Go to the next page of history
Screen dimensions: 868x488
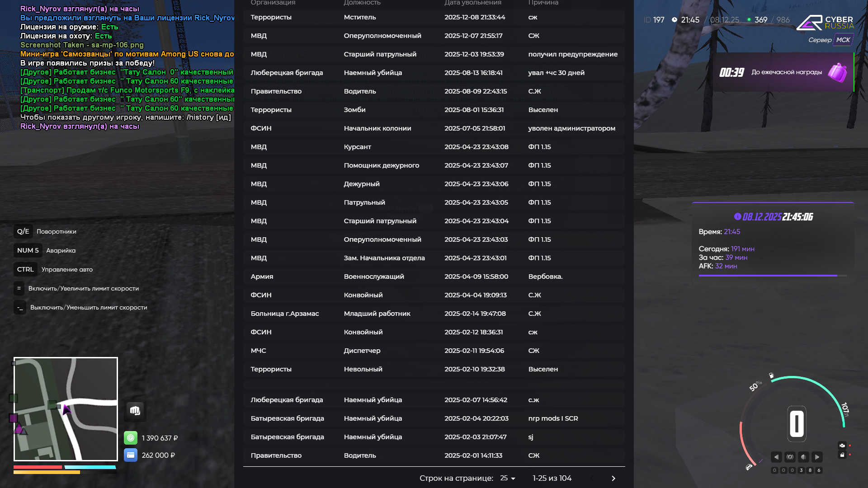click(x=613, y=478)
